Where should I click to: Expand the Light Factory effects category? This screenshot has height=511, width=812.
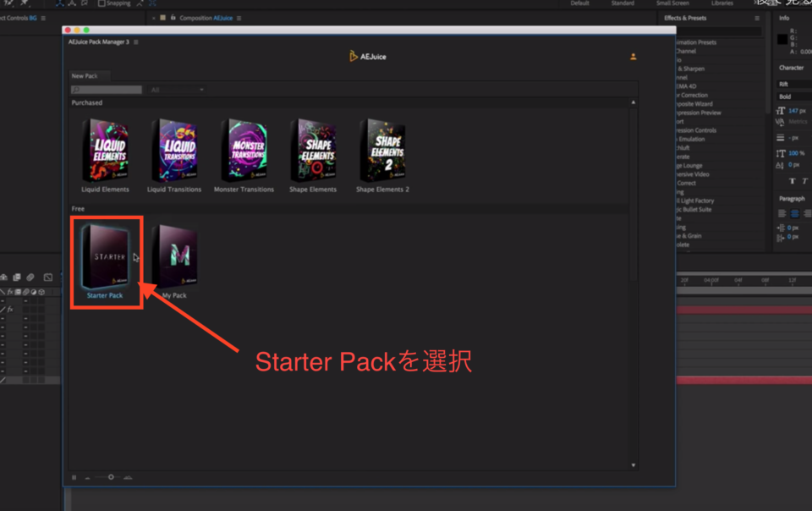click(695, 201)
